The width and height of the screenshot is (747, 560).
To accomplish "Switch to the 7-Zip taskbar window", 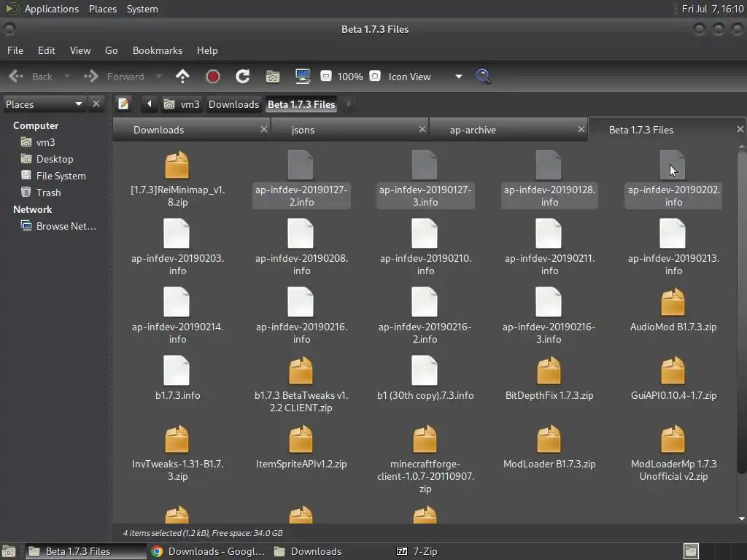I will 417,551.
